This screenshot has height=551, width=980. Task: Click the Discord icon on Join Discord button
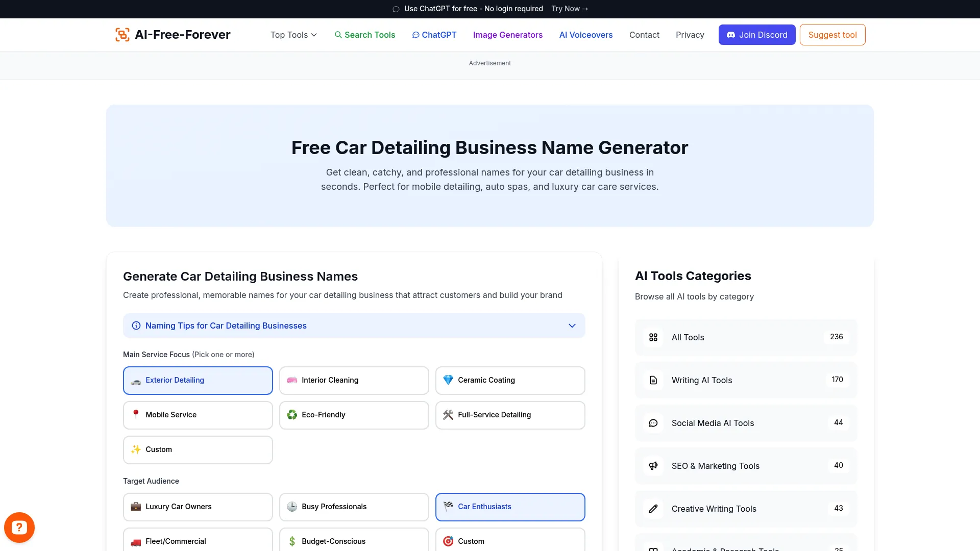pyautogui.click(x=732, y=35)
